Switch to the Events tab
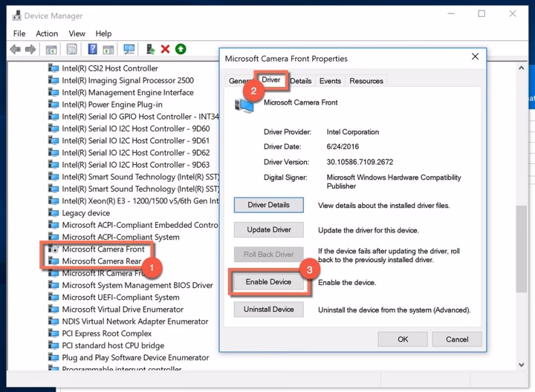The width and height of the screenshot is (535, 392). tap(330, 81)
